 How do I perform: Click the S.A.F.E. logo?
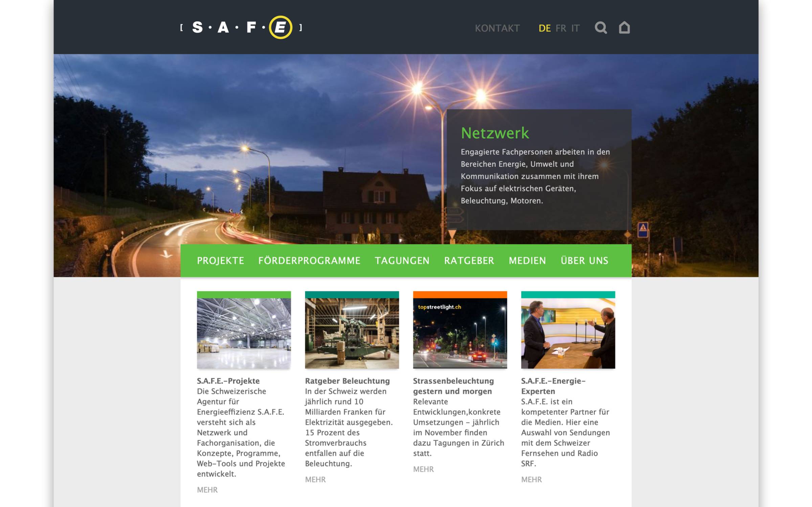coord(241,27)
